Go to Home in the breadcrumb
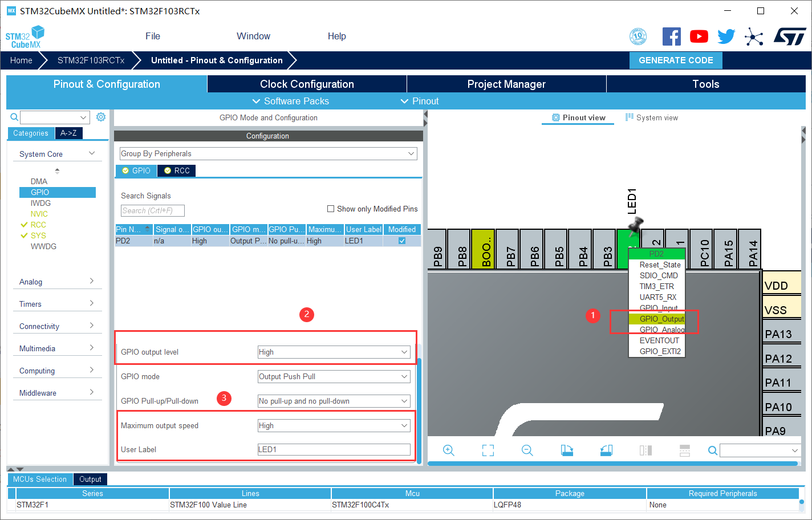 (21, 60)
